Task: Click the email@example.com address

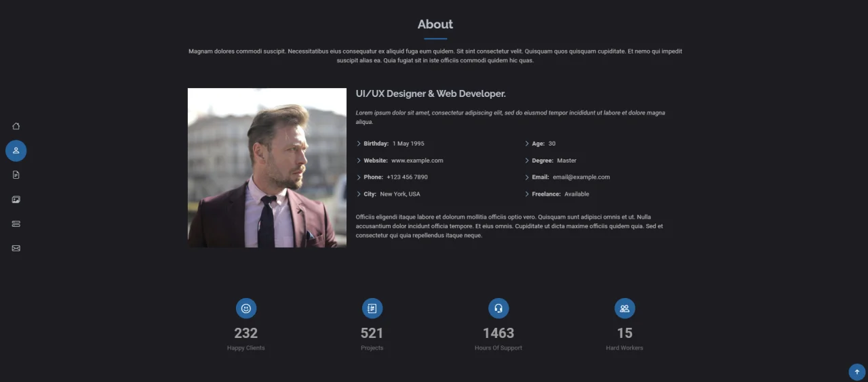Action: tap(581, 177)
